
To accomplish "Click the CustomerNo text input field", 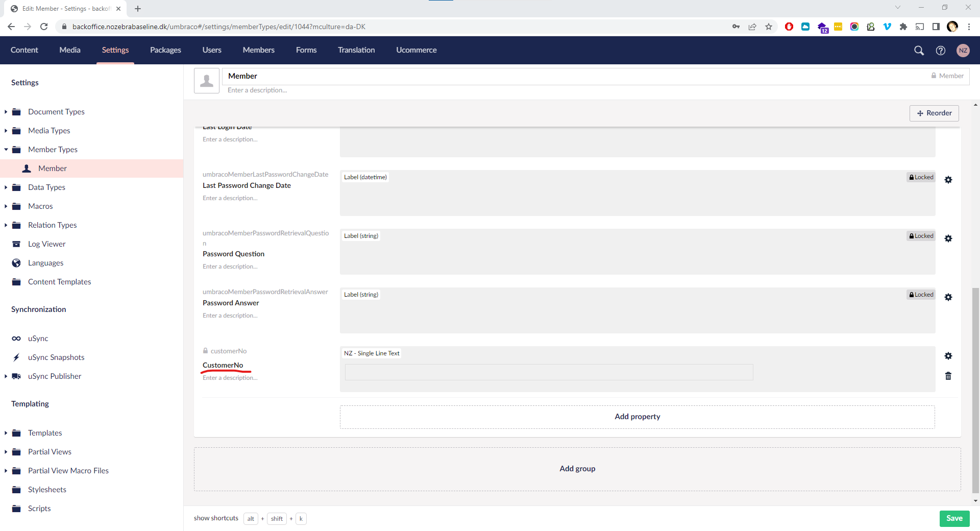I will [x=549, y=372].
